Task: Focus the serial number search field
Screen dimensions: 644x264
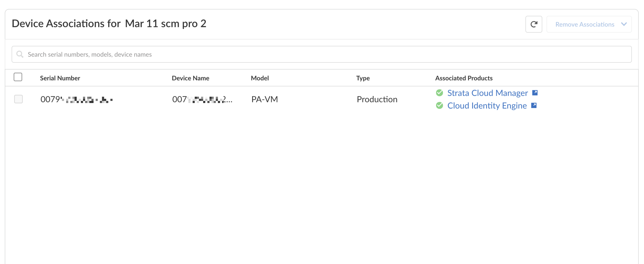Action: [x=325, y=54]
